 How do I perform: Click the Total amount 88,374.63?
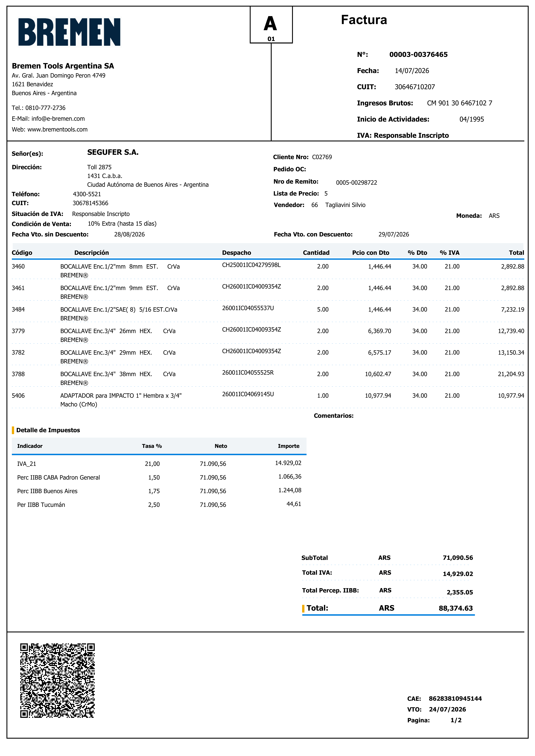pos(456,608)
